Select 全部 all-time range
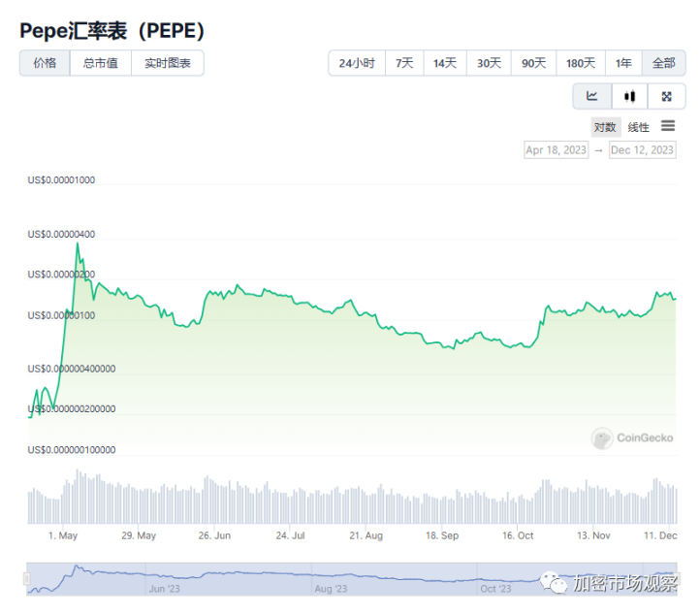The height and width of the screenshot is (614, 700). [663, 63]
